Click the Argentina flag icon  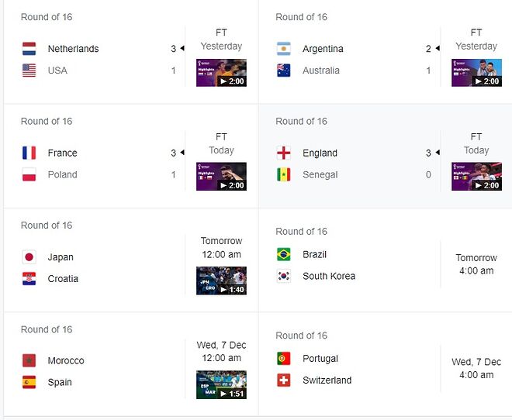[x=284, y=49]
